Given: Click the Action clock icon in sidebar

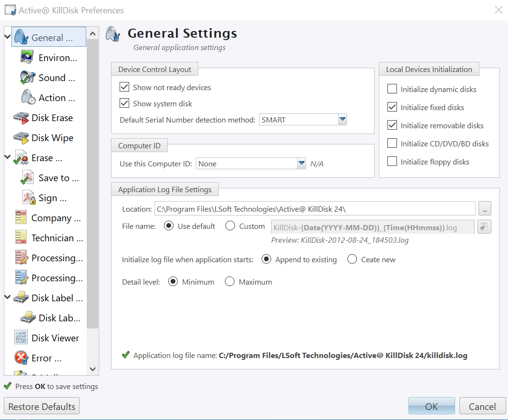Looking at the screenshot, I should coord(28,98).
